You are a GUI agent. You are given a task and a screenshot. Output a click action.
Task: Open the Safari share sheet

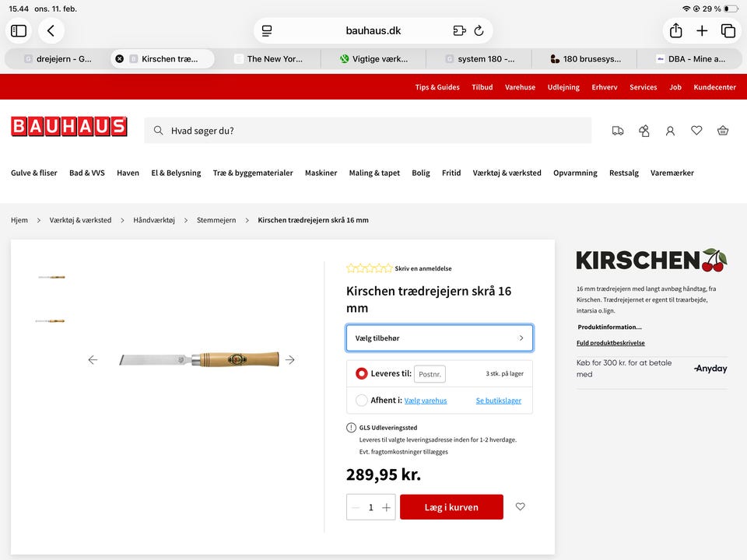click(x=675, y=31)
